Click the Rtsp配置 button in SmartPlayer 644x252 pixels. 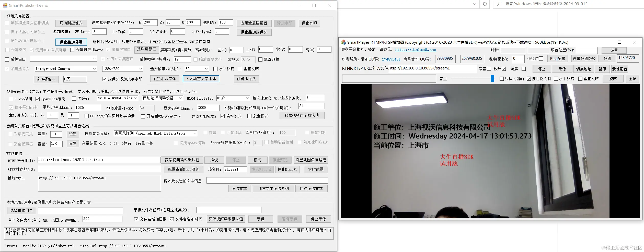558,59
